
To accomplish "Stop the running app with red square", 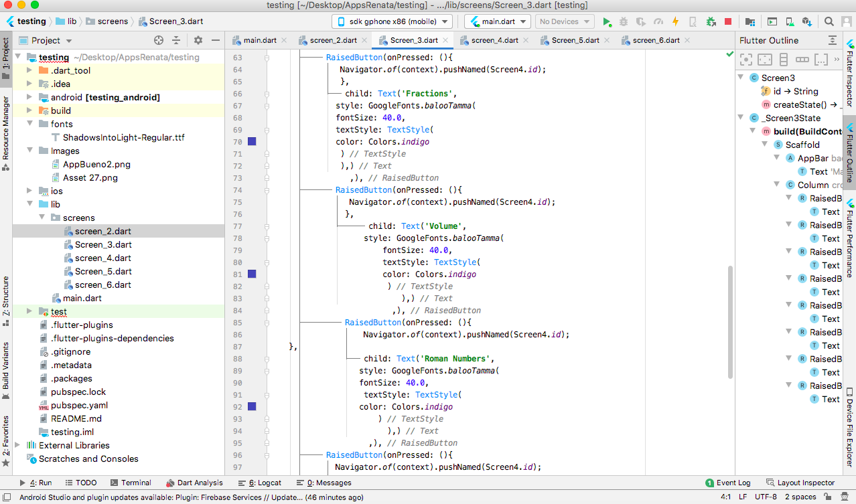I will coord(728,21).
